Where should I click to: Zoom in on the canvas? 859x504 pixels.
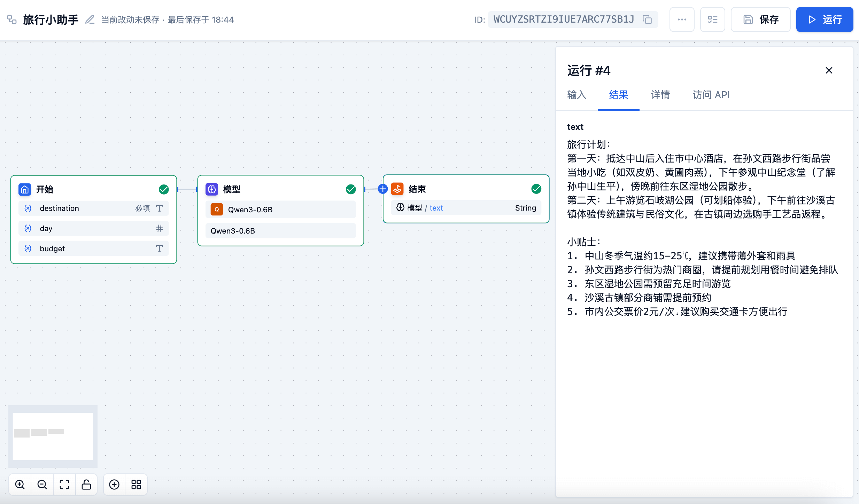(x=20, y=484)
